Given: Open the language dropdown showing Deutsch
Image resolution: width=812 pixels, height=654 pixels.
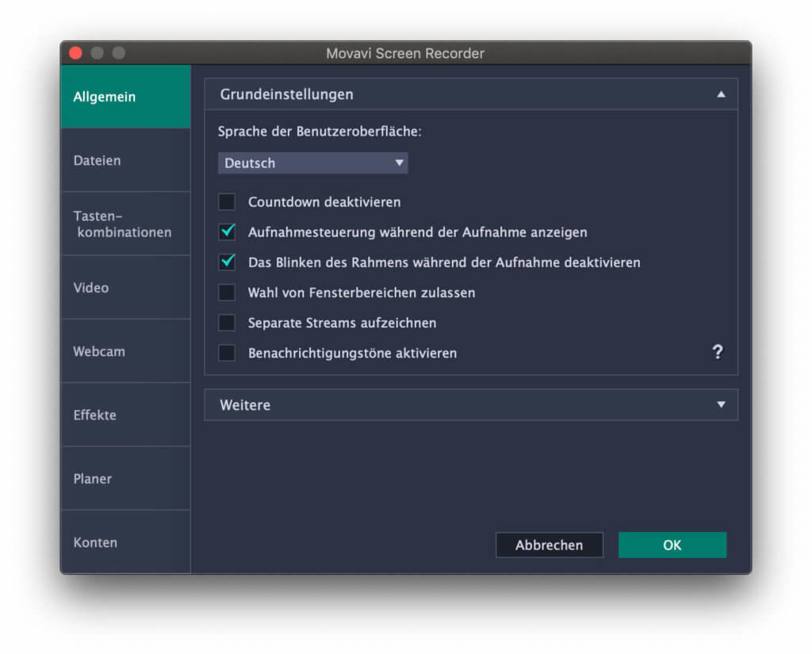Looking at the screenshot, I should coord(312,163).
